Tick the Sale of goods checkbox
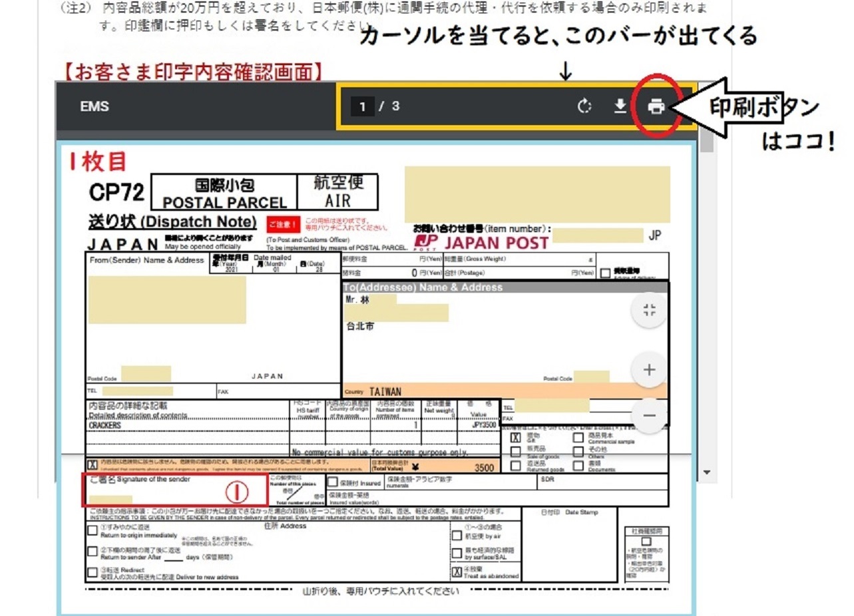This screenshot has height=616, width=854. click(515, 452)
